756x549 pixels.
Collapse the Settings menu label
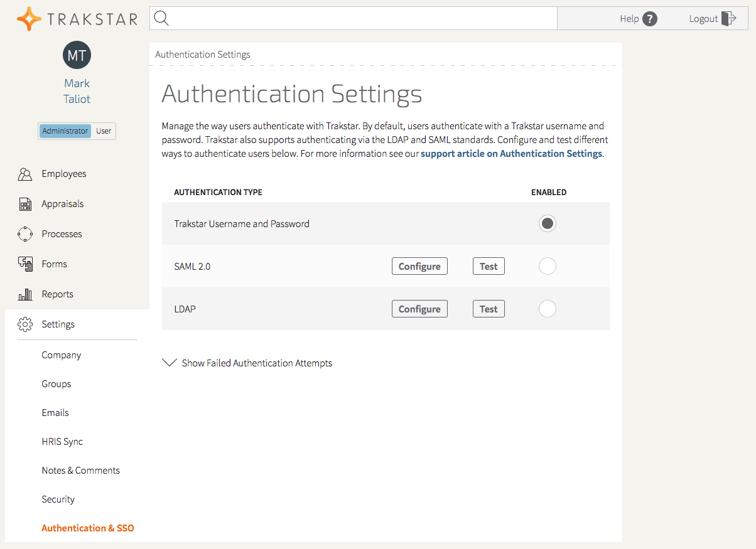point(58,324)
